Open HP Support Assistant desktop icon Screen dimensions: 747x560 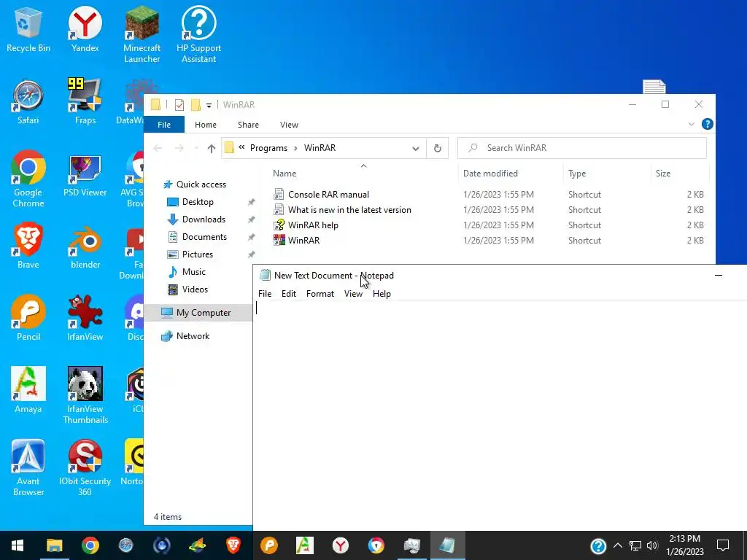tap(198, 35)
